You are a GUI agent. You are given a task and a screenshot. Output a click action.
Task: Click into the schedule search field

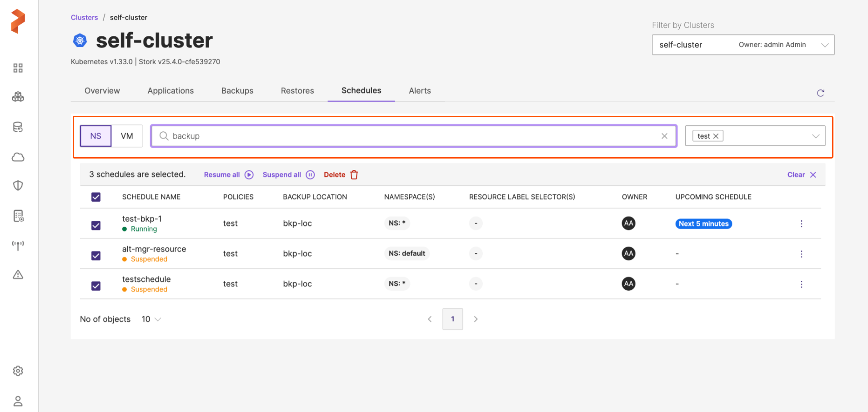[x=409, y=136]
